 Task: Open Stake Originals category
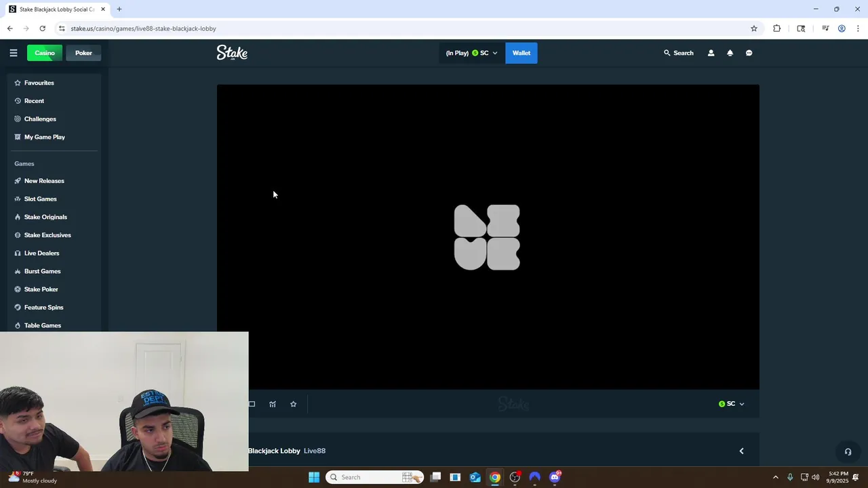[54, 217]
